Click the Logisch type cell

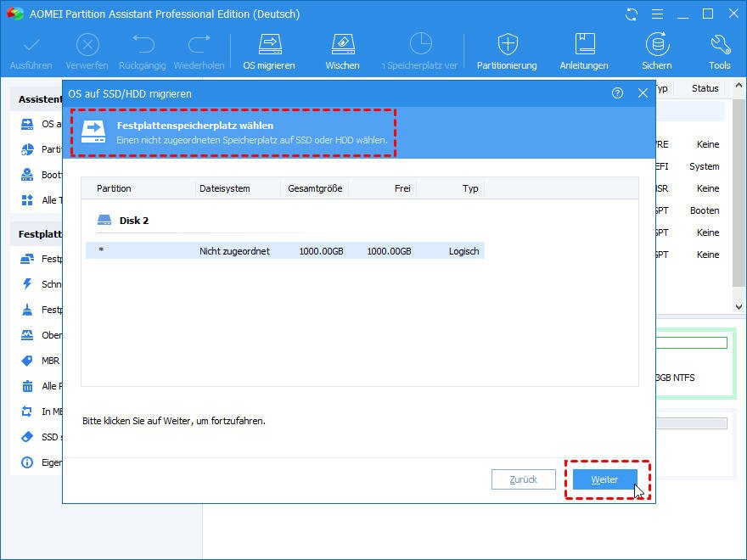pyautogui.click(x=464, y=251)
